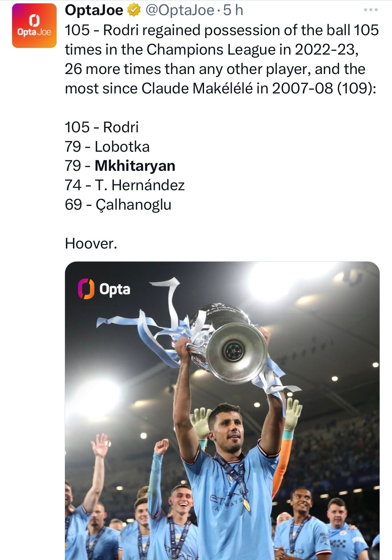Click the word 'Hoover.' in the tweet
The height and width of the screenshot is (560, 392).
[91, 243]
